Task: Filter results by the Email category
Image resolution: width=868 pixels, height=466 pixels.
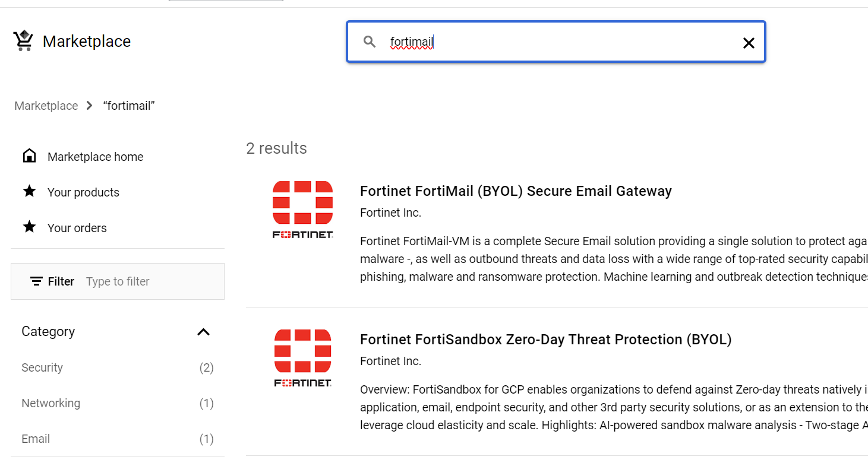Action: (36, 439)
